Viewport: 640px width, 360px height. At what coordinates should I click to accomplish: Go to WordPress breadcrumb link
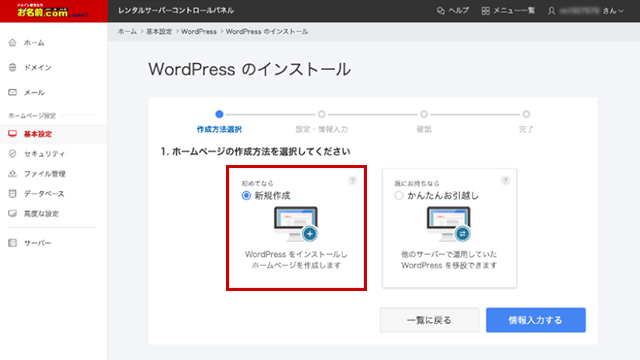199,31
